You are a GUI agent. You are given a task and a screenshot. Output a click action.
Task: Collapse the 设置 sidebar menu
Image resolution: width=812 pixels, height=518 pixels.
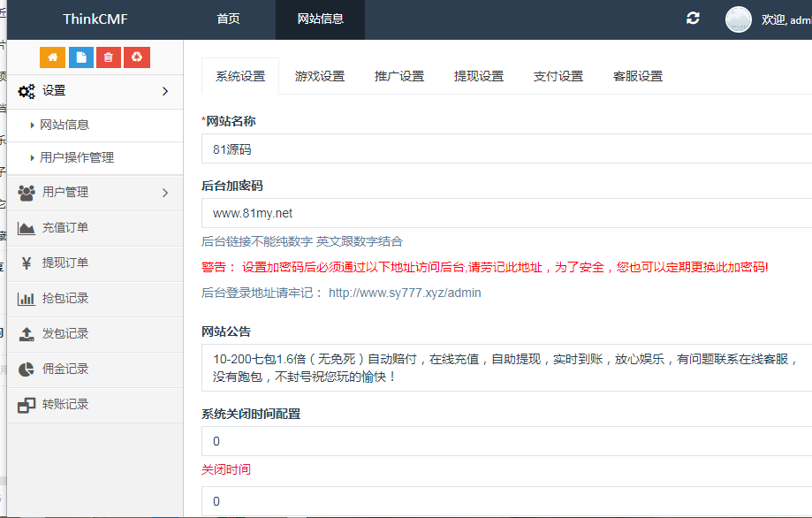[x=94, y=91]
